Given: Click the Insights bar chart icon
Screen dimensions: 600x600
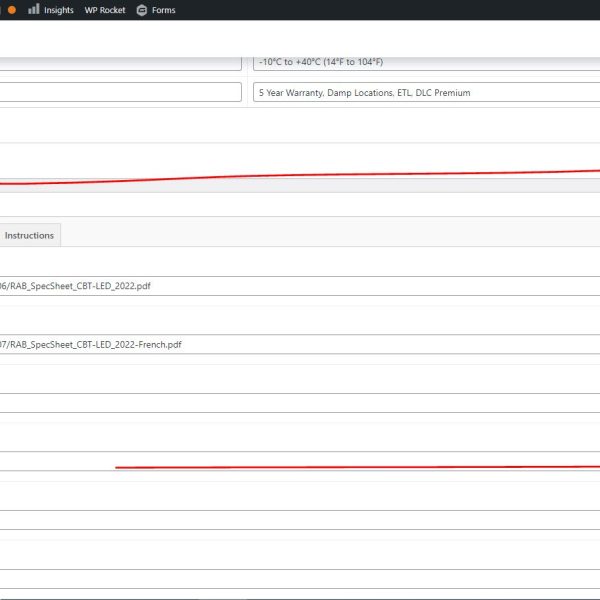Looking at the screenshot, I should coord(34,9).
